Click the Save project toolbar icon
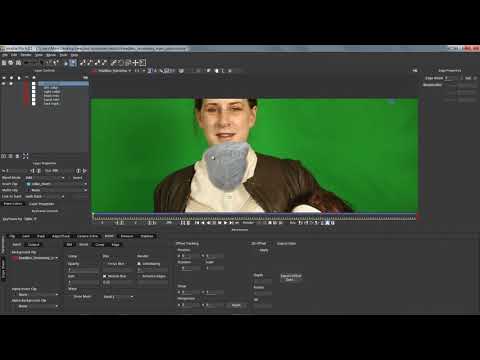Viewport: 480px width, 360px height. click(x=18, y=63)
